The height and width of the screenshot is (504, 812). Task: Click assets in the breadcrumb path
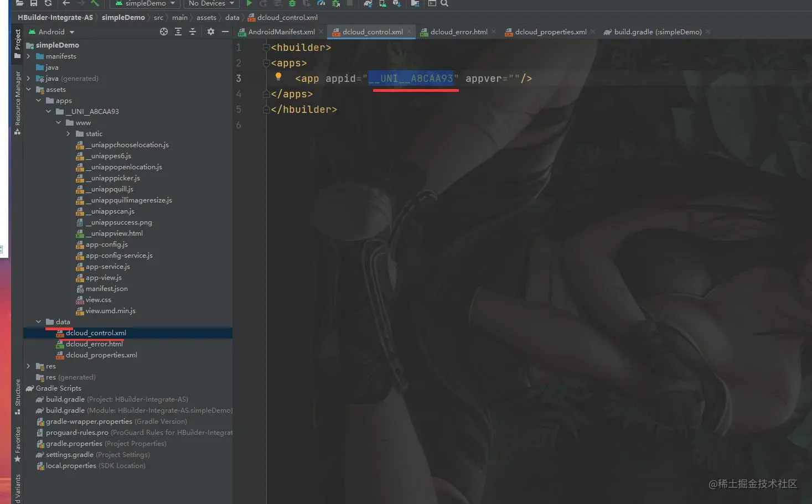[x=206, y=18]
